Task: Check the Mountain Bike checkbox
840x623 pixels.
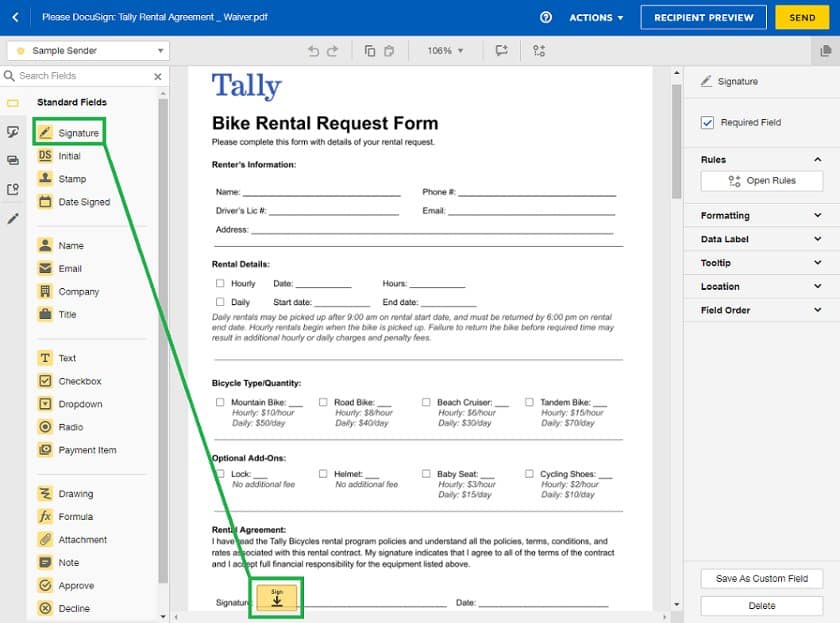Action: point(220,402)
